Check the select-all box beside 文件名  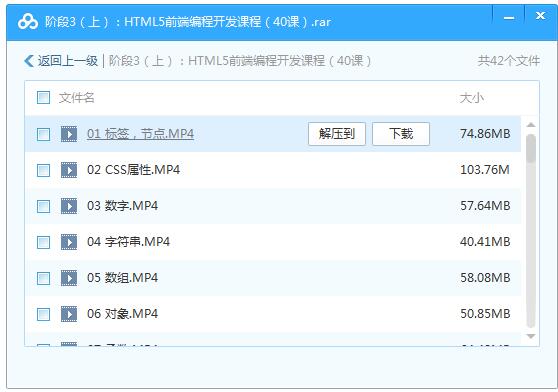43,97
